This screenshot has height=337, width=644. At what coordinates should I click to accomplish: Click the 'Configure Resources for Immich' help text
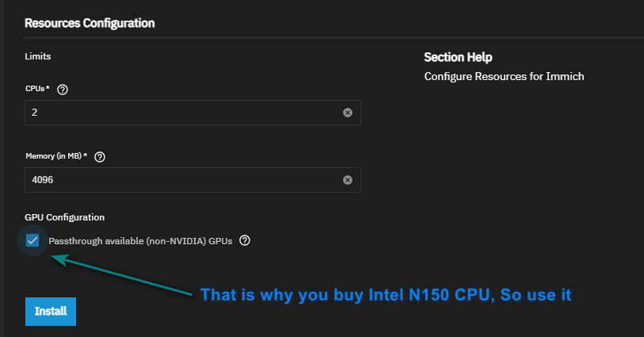point(504,77)
